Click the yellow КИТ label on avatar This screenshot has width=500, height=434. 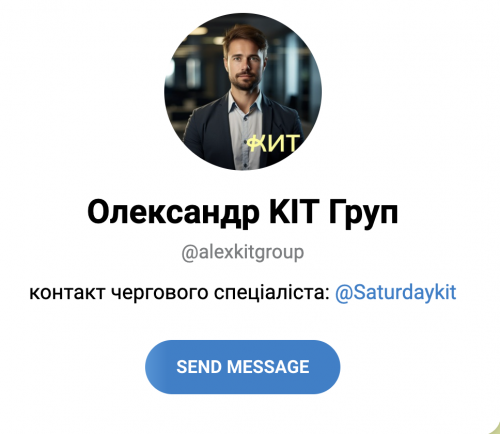pyautogui.click(x=273, y=143)
